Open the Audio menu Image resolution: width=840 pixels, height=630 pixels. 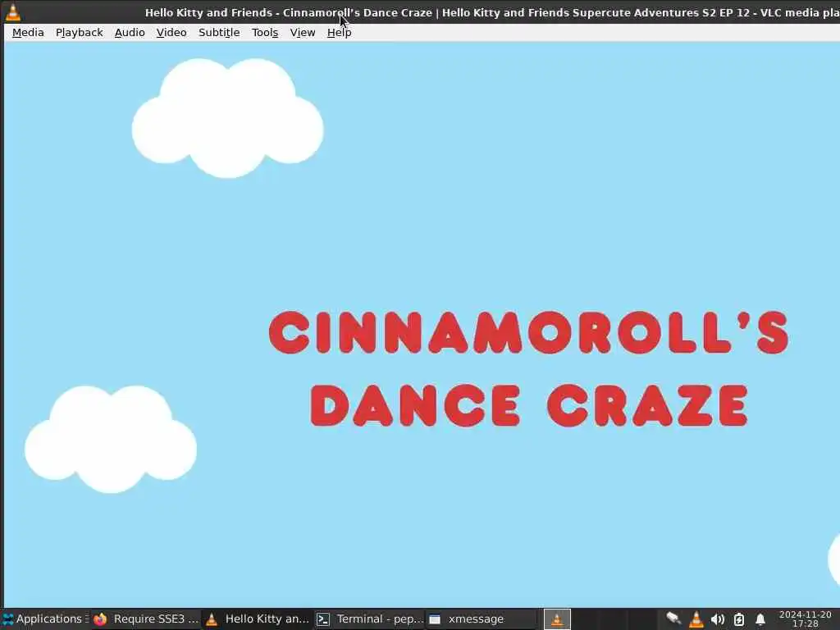[130, 33]
